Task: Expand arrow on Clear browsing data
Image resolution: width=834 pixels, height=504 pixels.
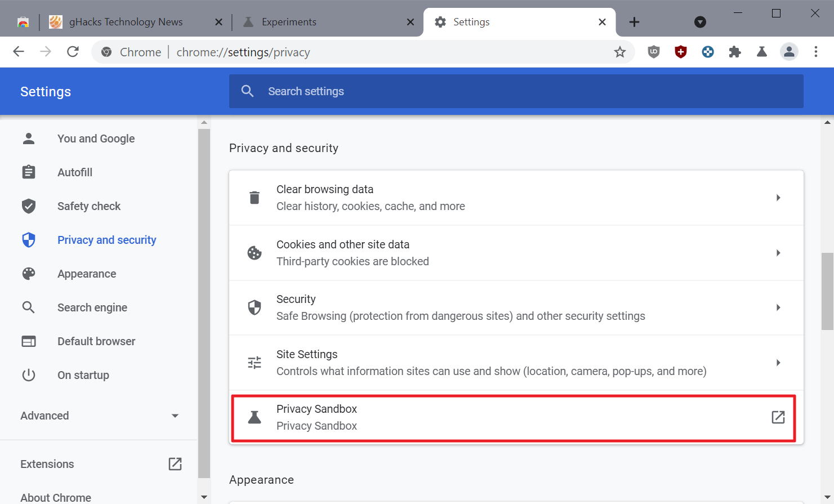Action: pos(778,198)
